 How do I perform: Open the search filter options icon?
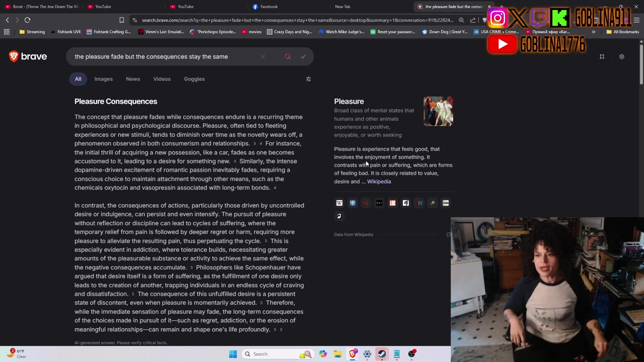tap(308, 79)
